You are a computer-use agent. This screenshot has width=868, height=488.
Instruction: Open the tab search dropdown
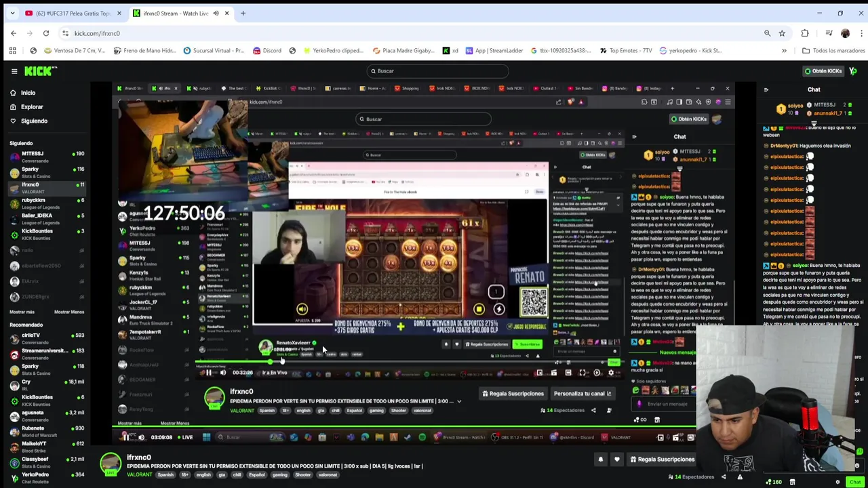[12, 13]
